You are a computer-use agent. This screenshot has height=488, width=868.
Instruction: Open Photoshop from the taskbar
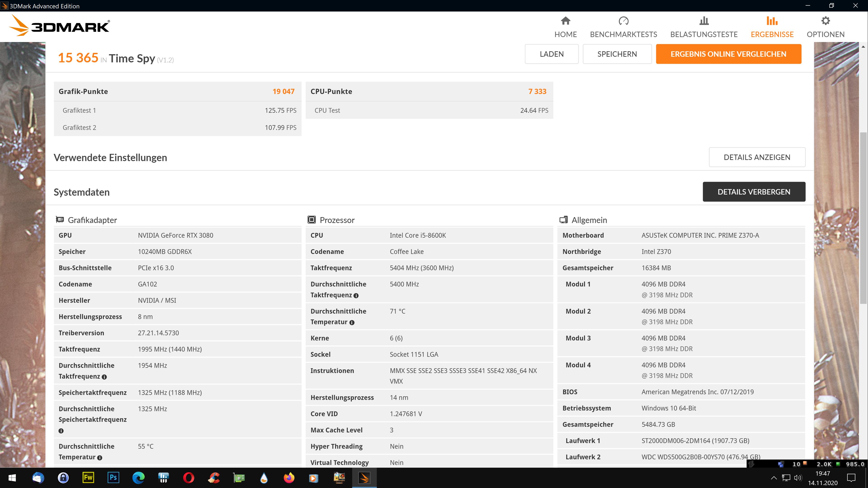(113, 478)
